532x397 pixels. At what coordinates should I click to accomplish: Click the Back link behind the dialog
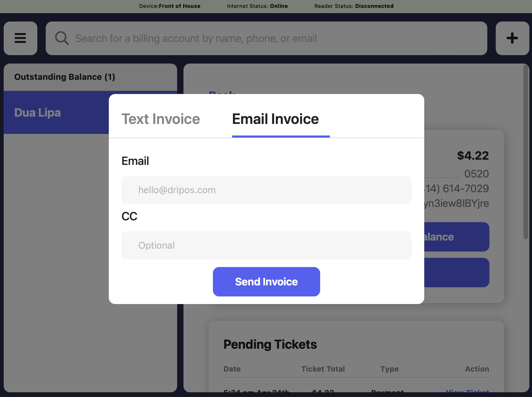pyautogui.click(x=222, y=92)
